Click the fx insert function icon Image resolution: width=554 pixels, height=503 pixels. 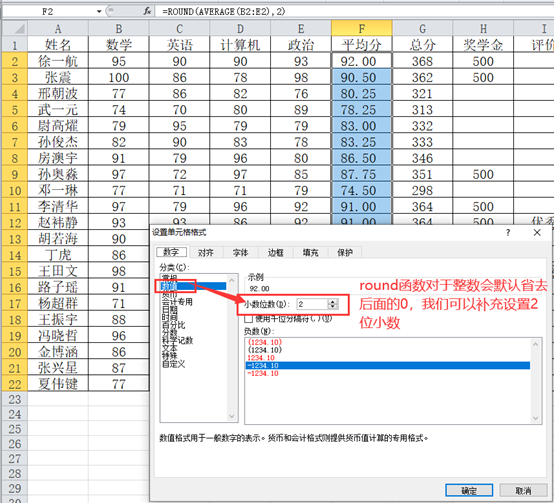click(x=147, y=11)
